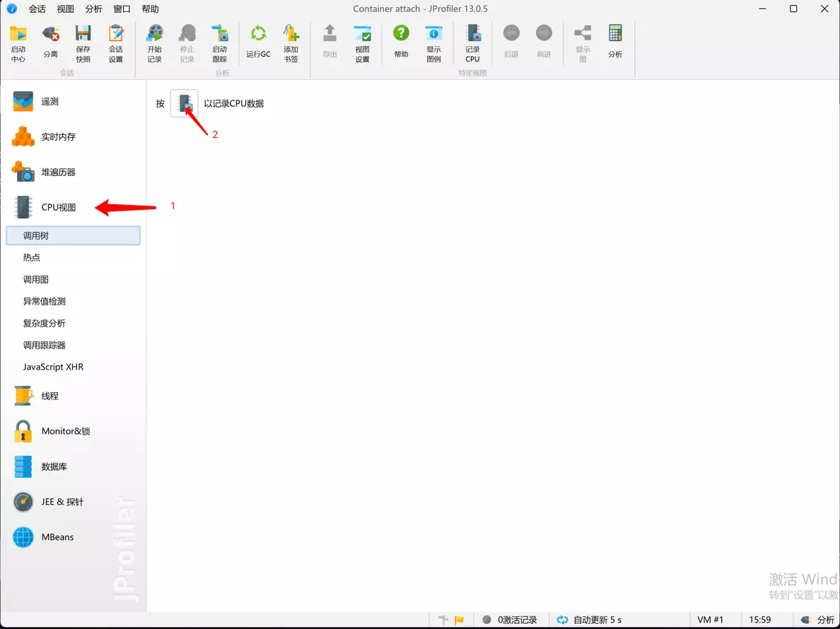Click the 分离 (Detach) toolbar icon

[51, 43]
